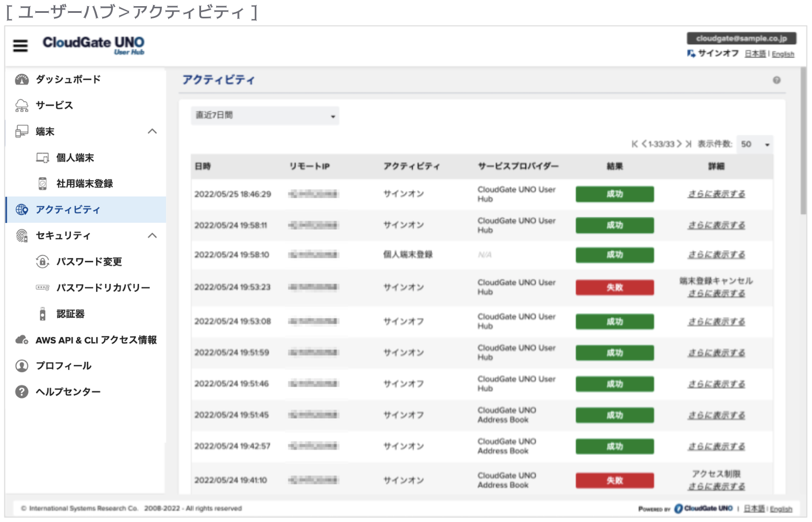Viewport: 812px width, 522px height.
Task: Click the アクティビティ globe icon
Action: 22,210
